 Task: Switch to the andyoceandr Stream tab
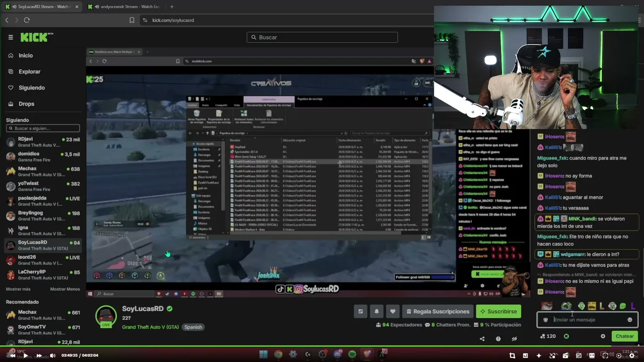tap(124, 7)
